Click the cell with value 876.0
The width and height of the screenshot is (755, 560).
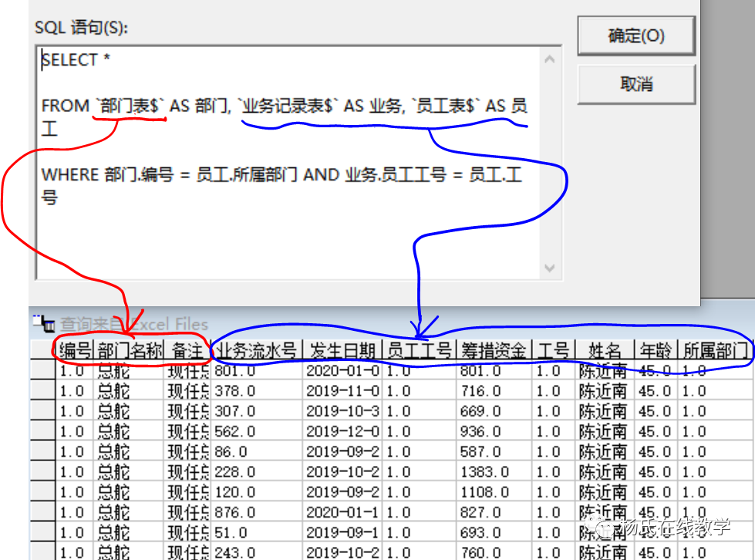(x=256, y=512)
